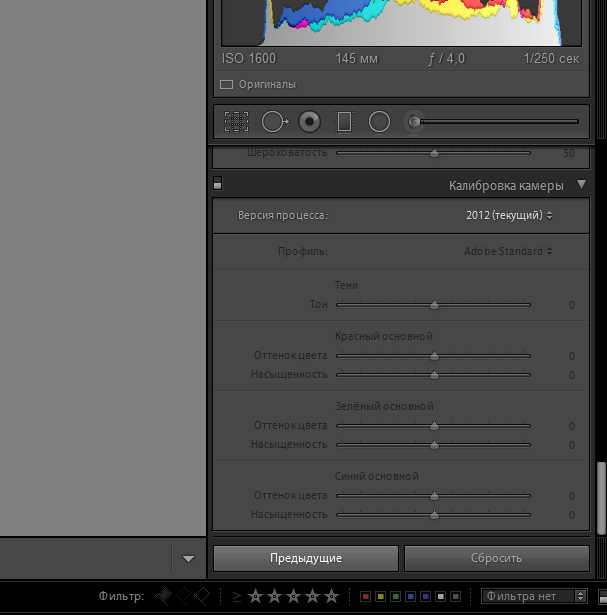Viewport: 607px width, 615px height.
Task: Click Синий основной Насыщенность value field
Action: pyautogui.click(x=572, y=515)
